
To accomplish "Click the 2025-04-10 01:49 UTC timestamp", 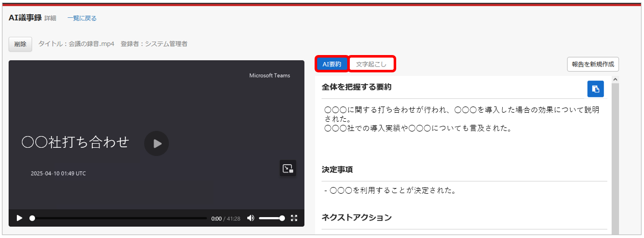I will click(x=58, y=173).
